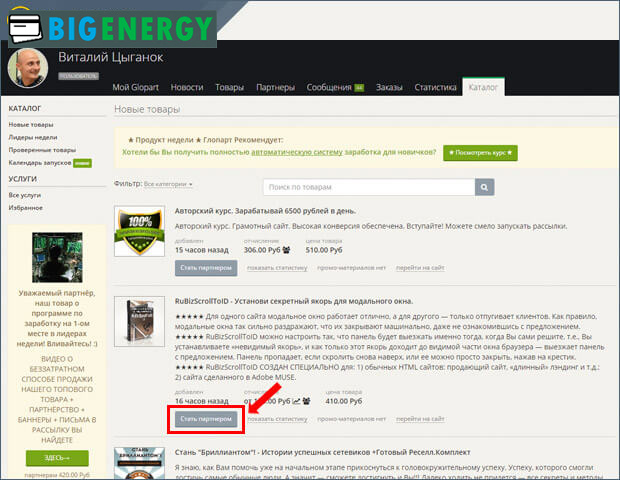Click Стать партнером for Авторский курс product

[207, 267]
